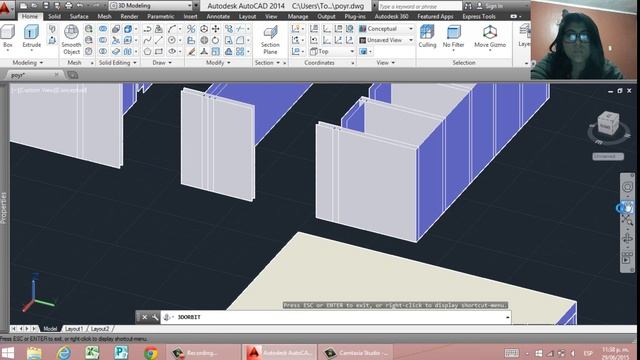Switch to the Surface ribbon tab

click(79, 16)
